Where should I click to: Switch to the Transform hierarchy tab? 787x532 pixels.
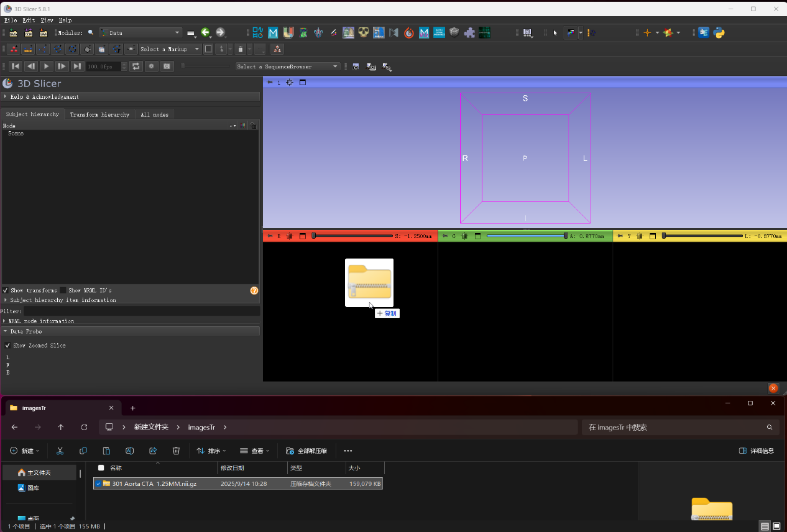pyautogui.click(x=99, y=114)
